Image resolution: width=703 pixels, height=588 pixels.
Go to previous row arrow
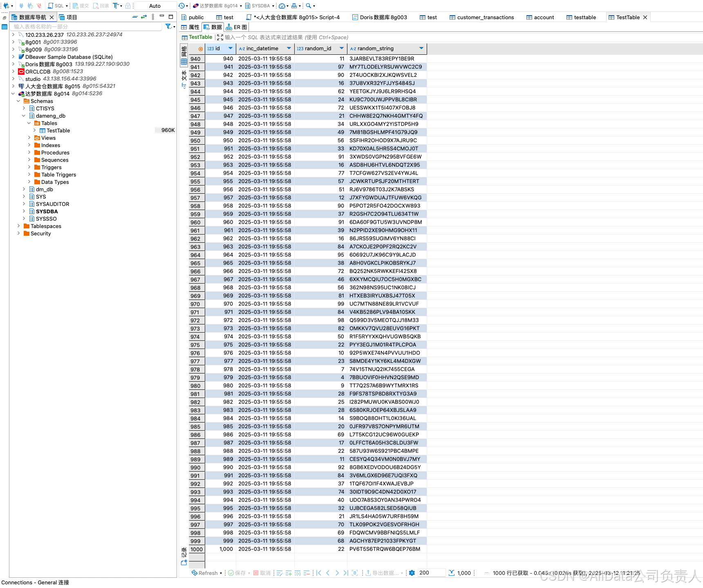click(328, 573)
